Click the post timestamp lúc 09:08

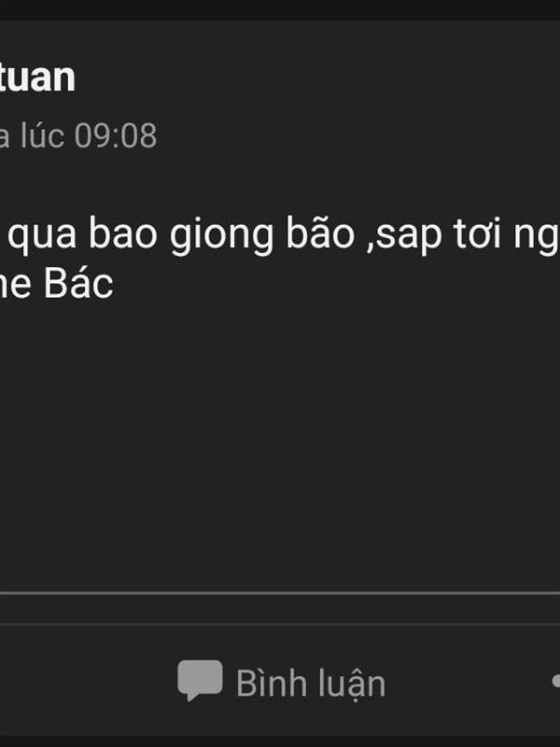[89, 135]
